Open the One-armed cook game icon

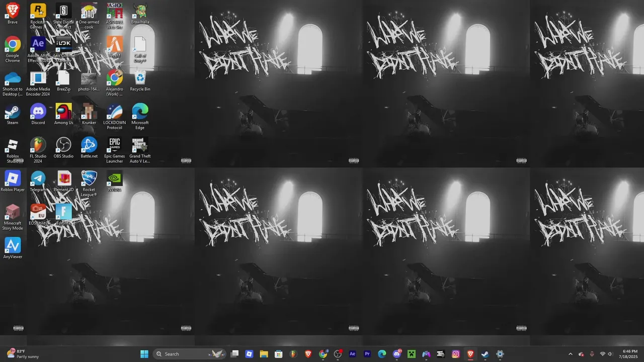[x=89, y=16]
